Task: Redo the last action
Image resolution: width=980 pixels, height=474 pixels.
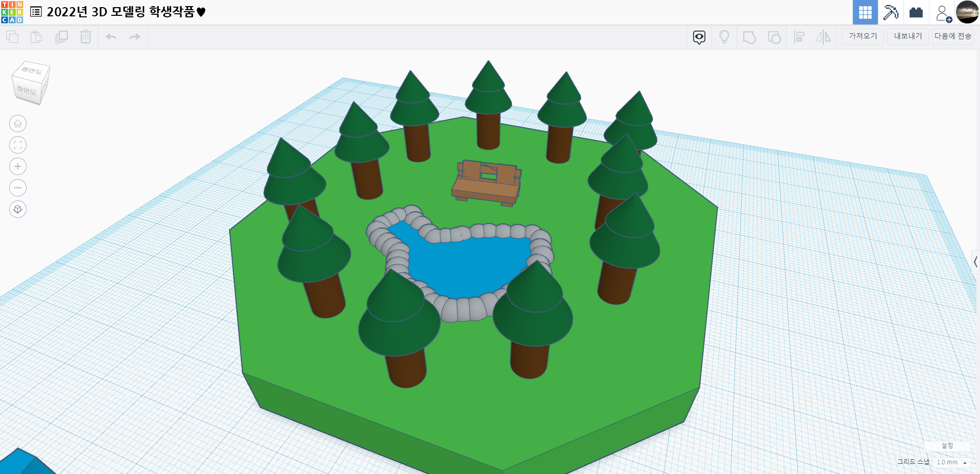Action: (x=135, y=37)
